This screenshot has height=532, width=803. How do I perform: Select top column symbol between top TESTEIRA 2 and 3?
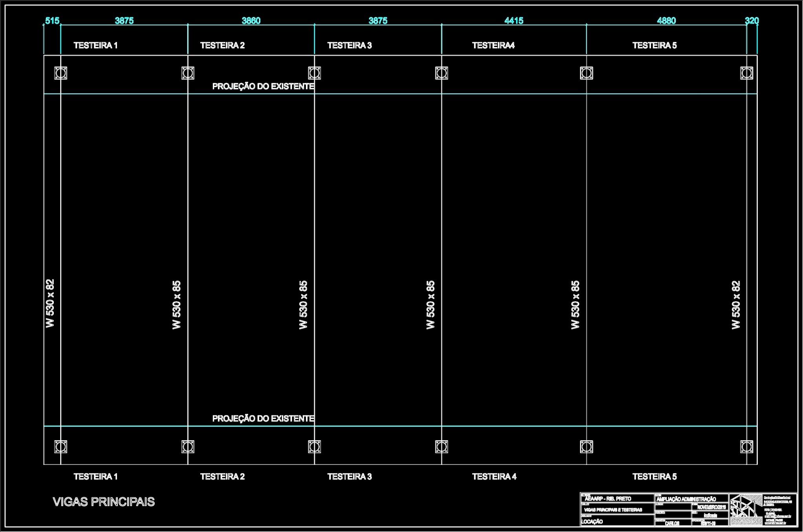315,73
